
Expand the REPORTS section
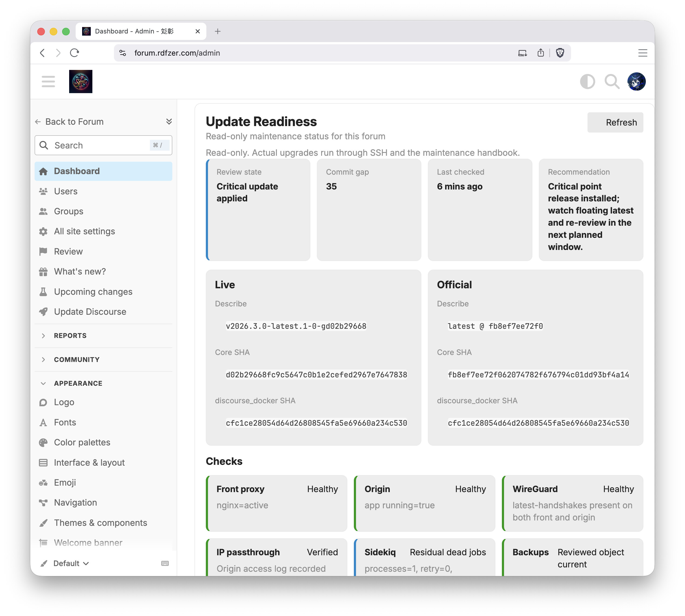tap(70, 336)
